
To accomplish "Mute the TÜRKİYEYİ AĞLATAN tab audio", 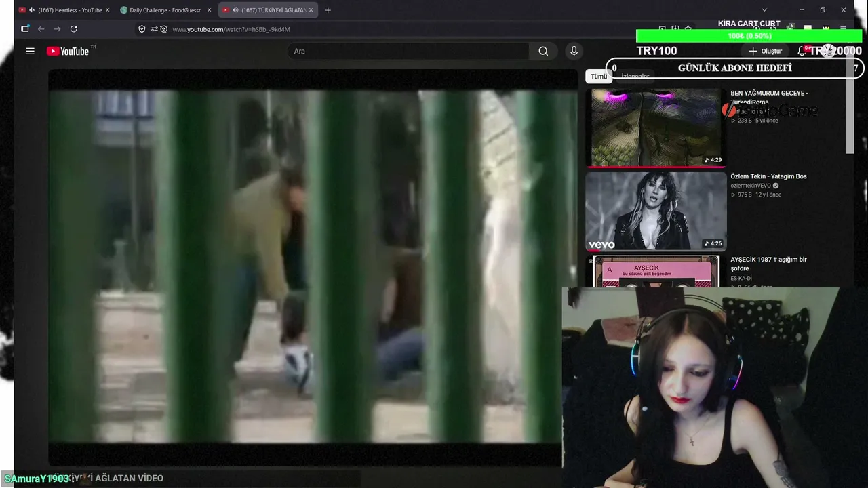I will point(235,10).
